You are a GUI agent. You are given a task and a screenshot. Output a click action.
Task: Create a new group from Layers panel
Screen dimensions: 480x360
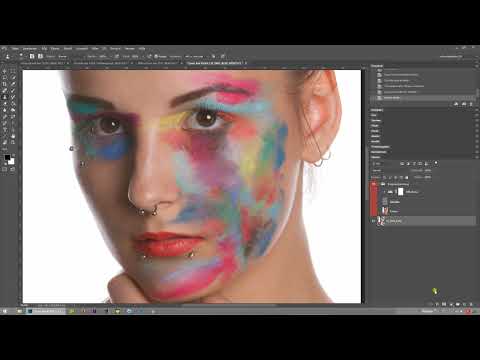coord(458,304)
